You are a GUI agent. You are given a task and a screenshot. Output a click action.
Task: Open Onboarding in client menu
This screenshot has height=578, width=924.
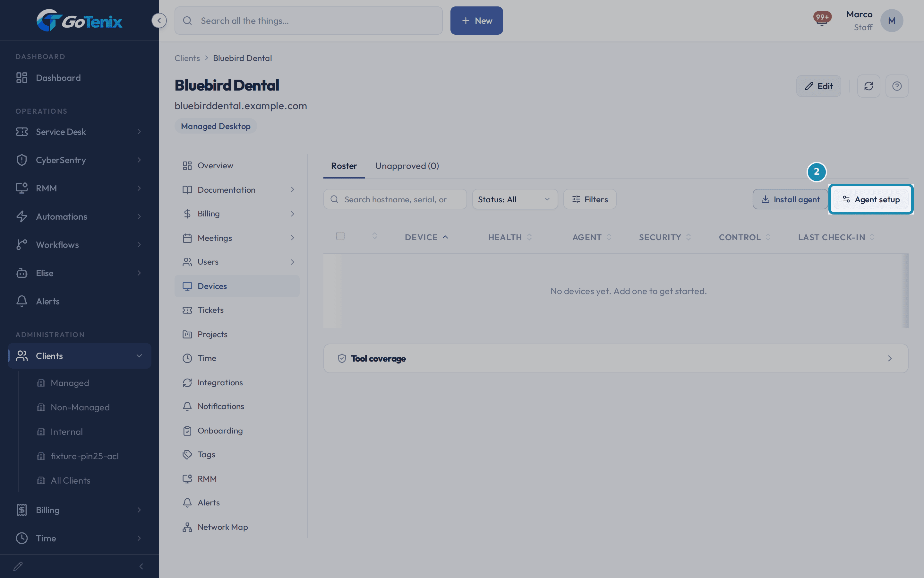tap(237, 430)
